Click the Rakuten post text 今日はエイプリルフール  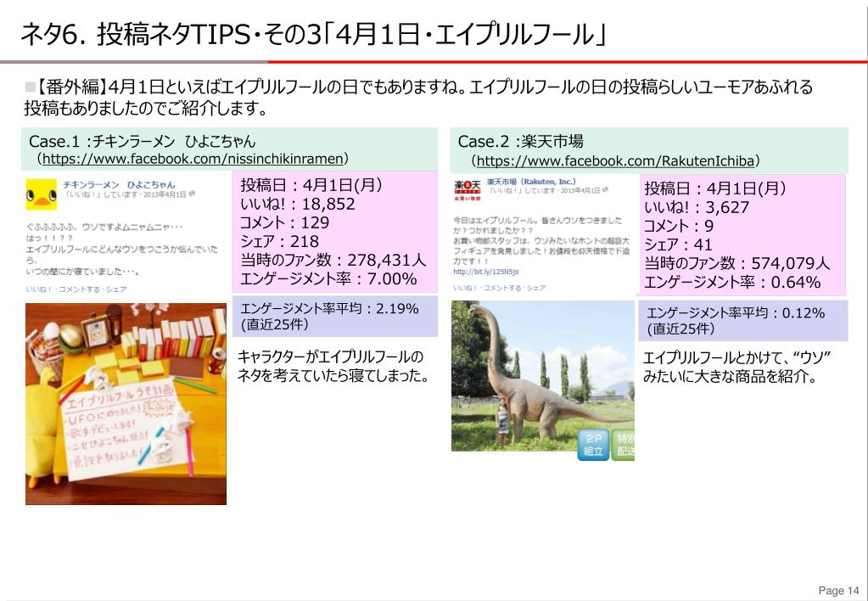coord(541,240)
